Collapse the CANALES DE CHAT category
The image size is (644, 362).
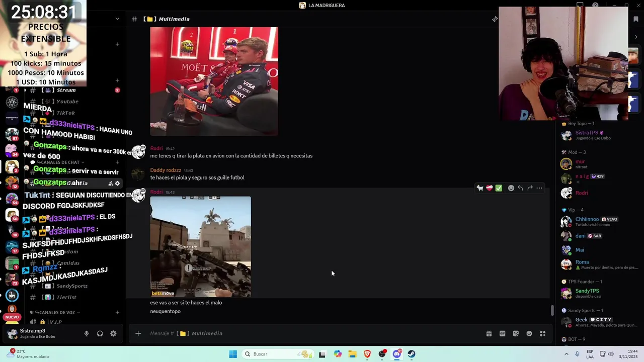56,162
